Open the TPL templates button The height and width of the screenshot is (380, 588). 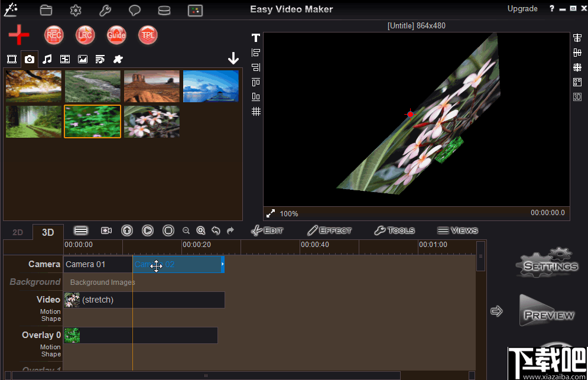coord(148,35)
